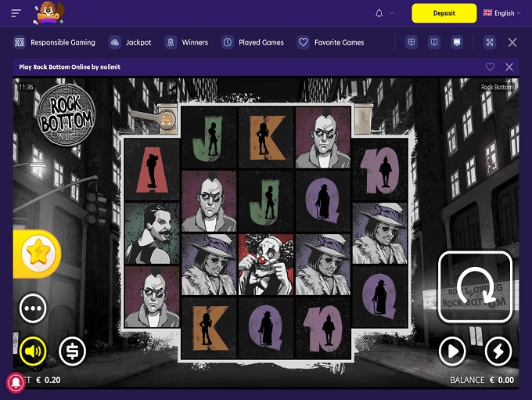
Task: Open the yellow star bonus feature
Action: pos(36,253)
